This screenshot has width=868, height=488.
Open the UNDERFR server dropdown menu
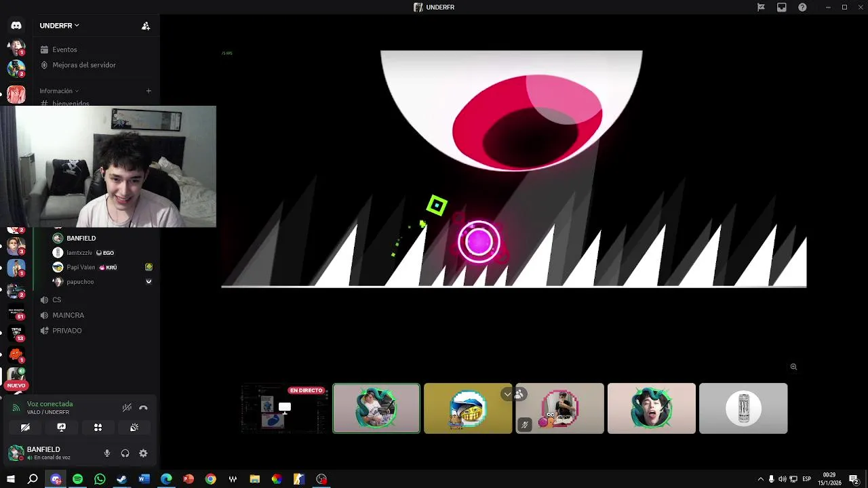coord(59,26)
